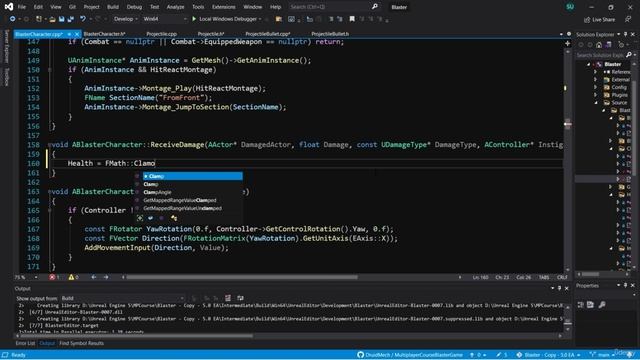Switch to the ProjectileBullet.h tab
The width and height of the screenshot is (640, 360).
point(330,34)
